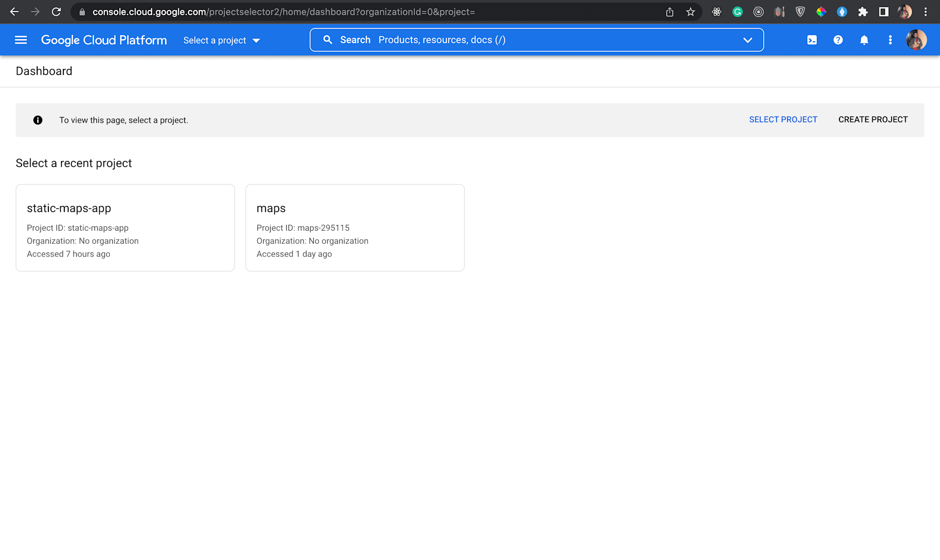Open the static-maps-app project card
940x560 pixels.
pos(125,228)
